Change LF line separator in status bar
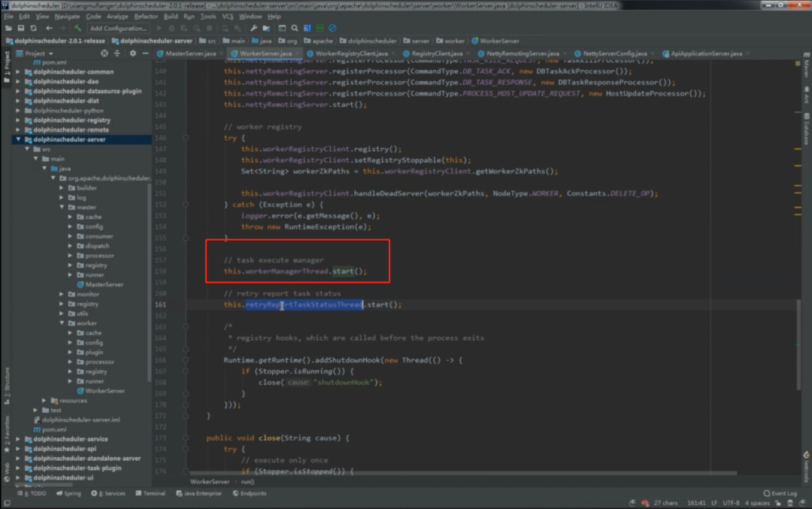This screenshot has height=509, width=812. click(714, 503)
